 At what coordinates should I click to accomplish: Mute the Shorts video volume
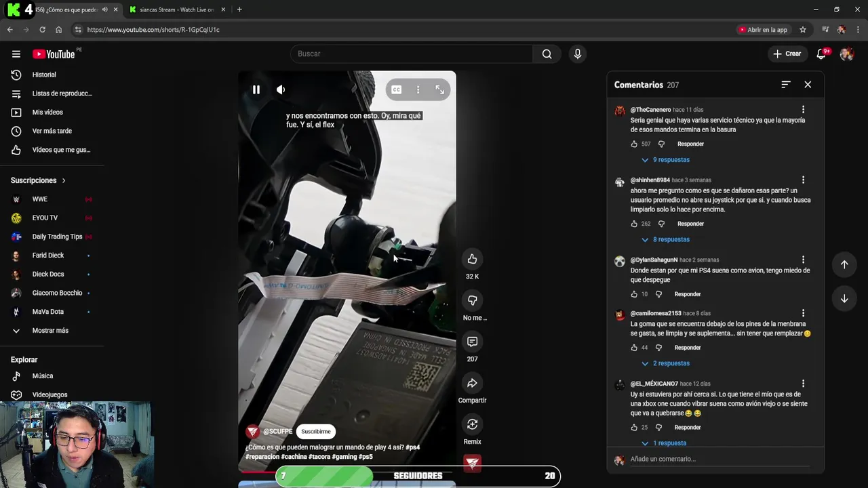[x=281, y=89]
